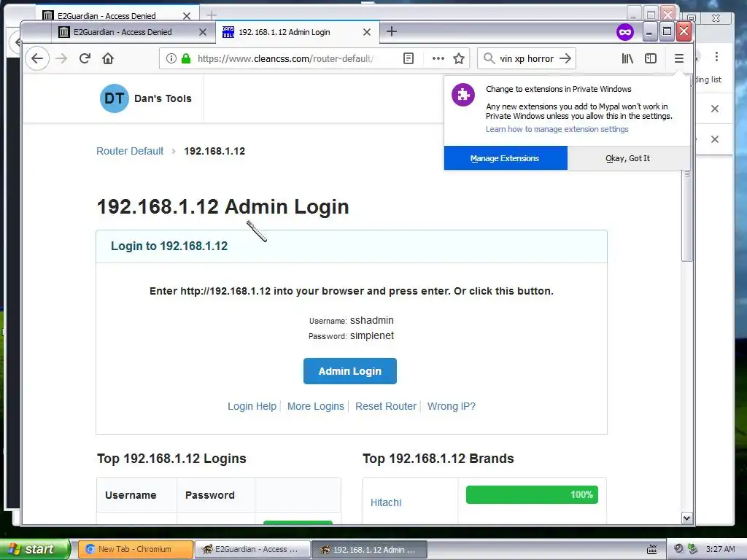Viewport: 747px width, 560px height.
Task: Click Okay, Got It button
Action: click(628, 158)
